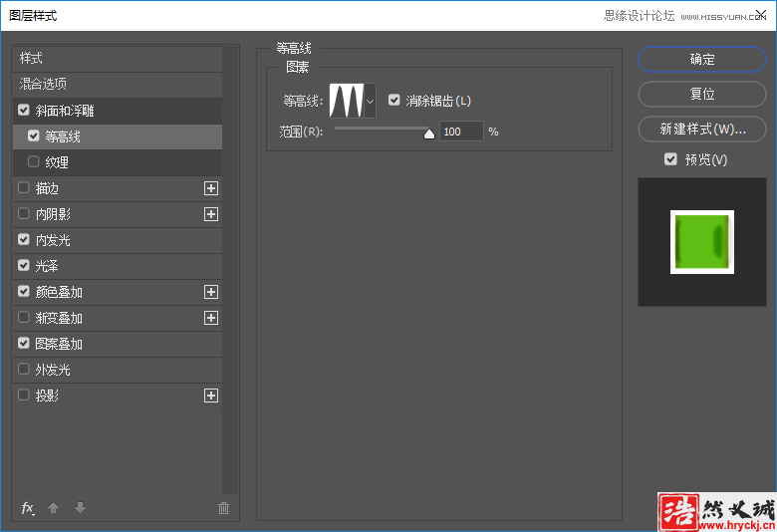This screenshot has width=777, height=532.
Task: Enable the 渐变叠加 checkbox
Action: click(x=24, y=318)
